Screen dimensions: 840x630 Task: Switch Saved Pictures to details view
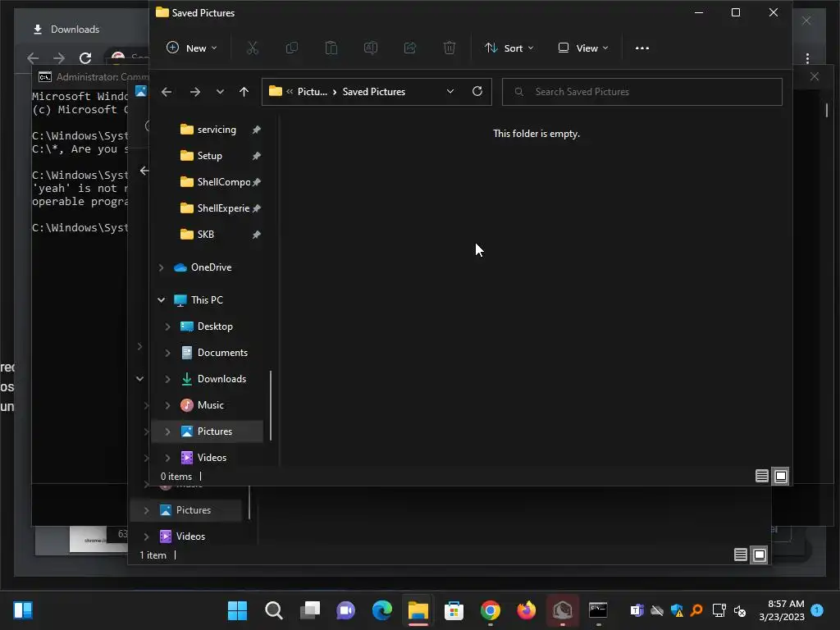pos(762,476)
